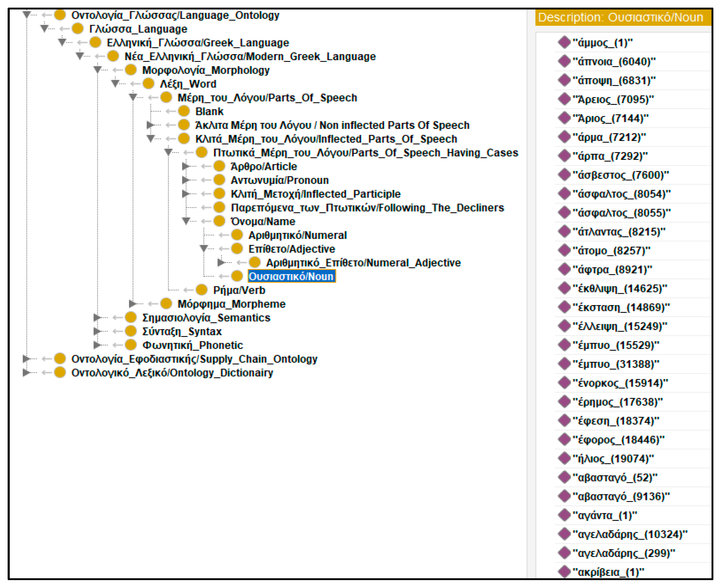Expand the Άρθρο/Article tree node
721x588 pixels.
click(185, 166)
